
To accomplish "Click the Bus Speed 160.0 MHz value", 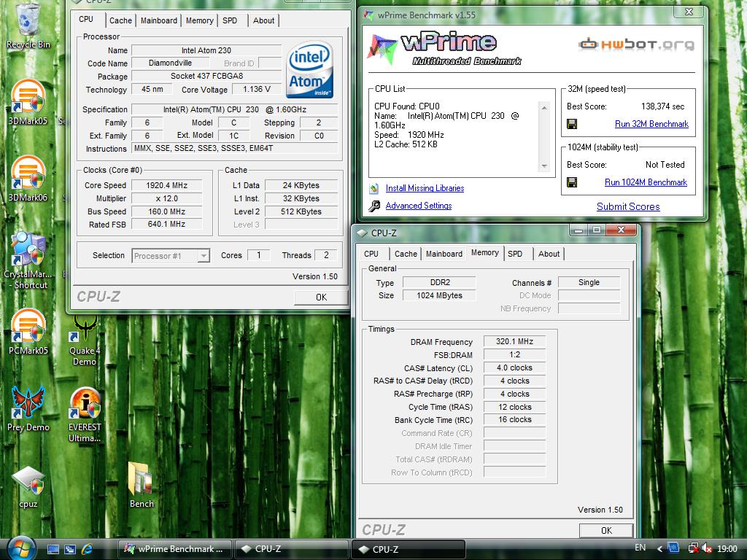I will (x=167, y=211).
